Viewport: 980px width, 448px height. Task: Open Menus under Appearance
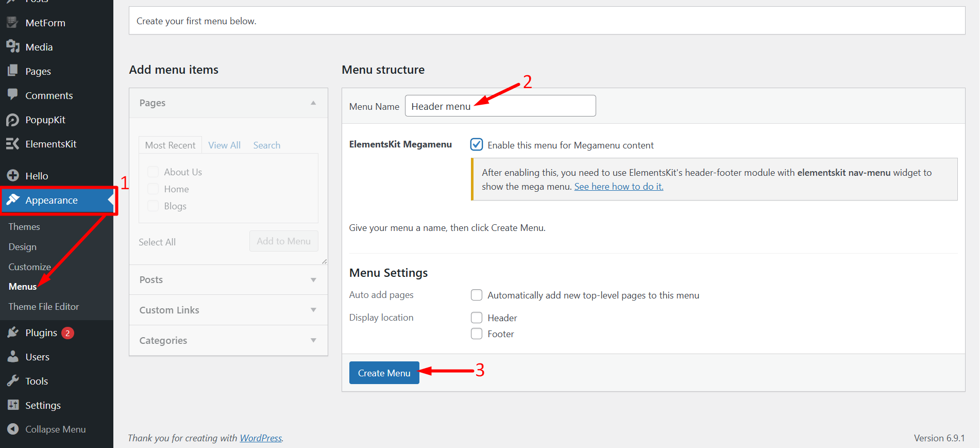23,287
